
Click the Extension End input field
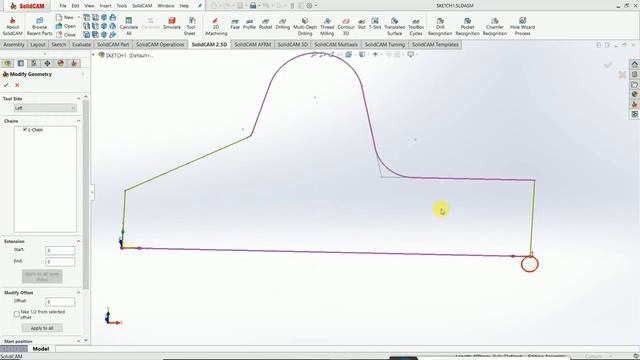(x=60, y=262)
